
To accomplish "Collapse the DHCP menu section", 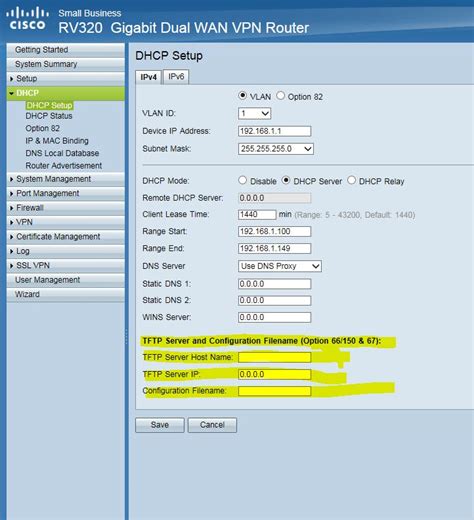I will click(x=66, y=93).
